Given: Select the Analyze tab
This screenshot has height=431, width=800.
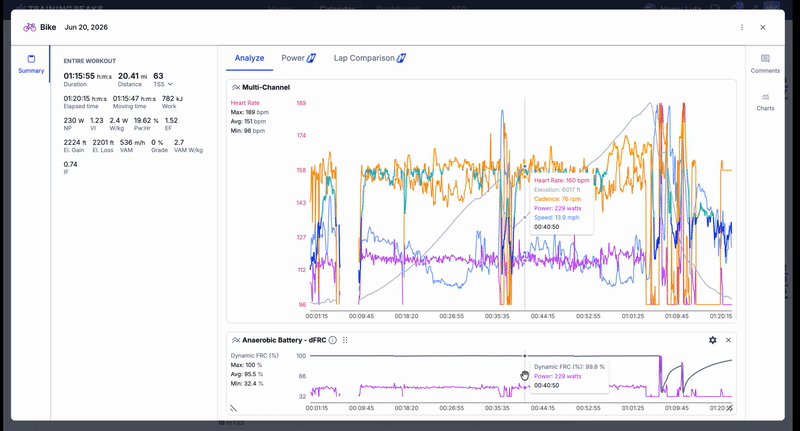Looking at the screenshot, I should [249, 58].
